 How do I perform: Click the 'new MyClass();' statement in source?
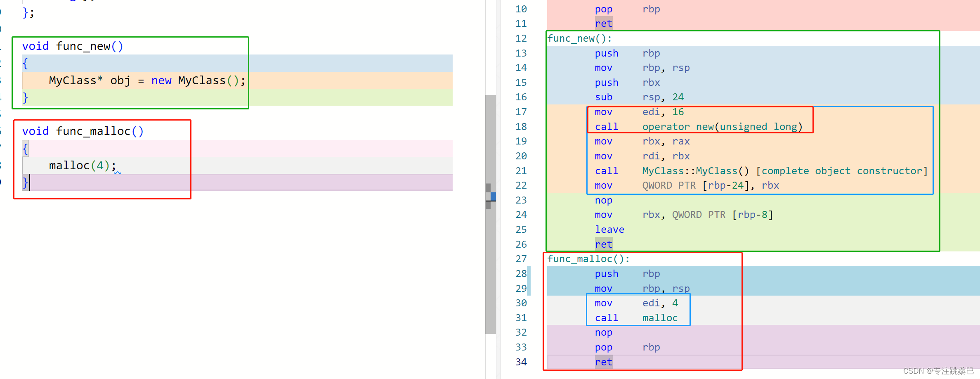198,81
